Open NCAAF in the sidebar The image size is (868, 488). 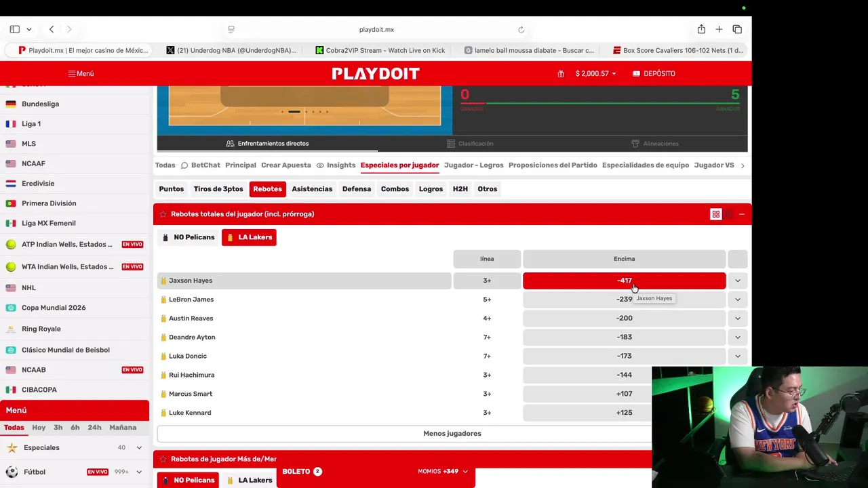pos(33,163)
